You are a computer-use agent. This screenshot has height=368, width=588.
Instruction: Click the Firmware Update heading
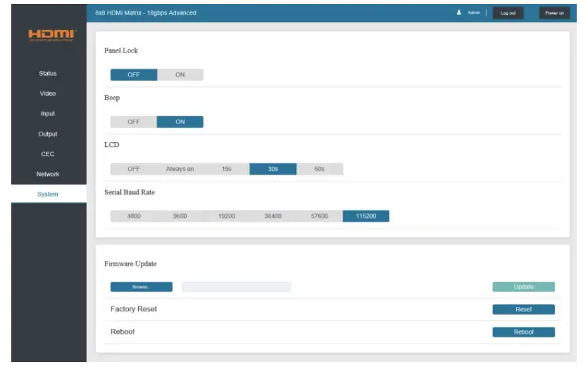[130, 264]
